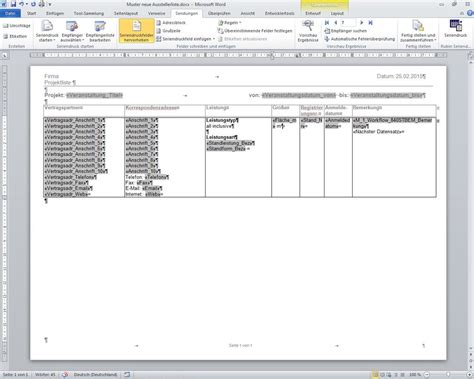
Task: Open Fertig stellen und zusammenführen dropdown
Action: tap(418, 31)
